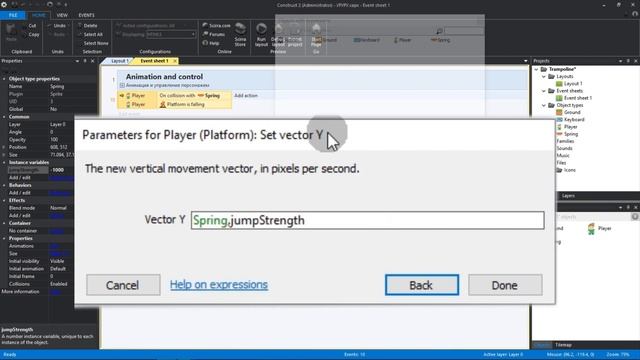
Task: Select Event sheet 1 in the Projects tree
Action: click(574, 98)
